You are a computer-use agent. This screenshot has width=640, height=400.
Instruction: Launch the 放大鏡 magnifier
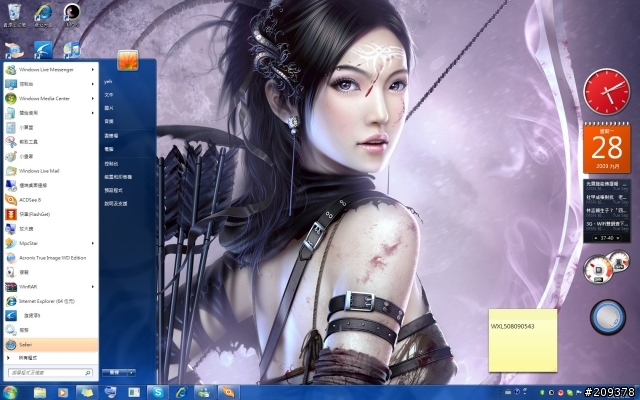[51, 229]
